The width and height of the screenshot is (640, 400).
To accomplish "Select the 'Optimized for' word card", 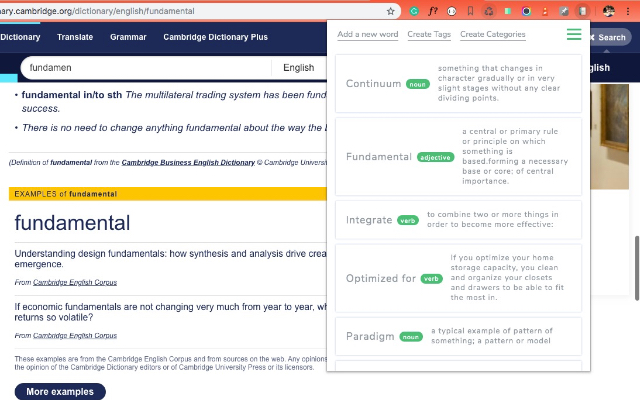I will tap(458, 278).
